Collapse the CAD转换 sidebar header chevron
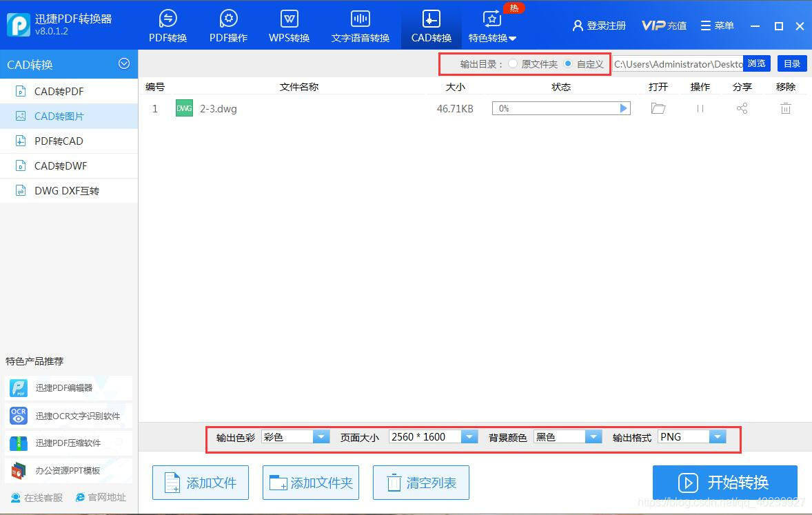Image resolution: width=812 pixels, height=515 pixels. coord(124,63)
